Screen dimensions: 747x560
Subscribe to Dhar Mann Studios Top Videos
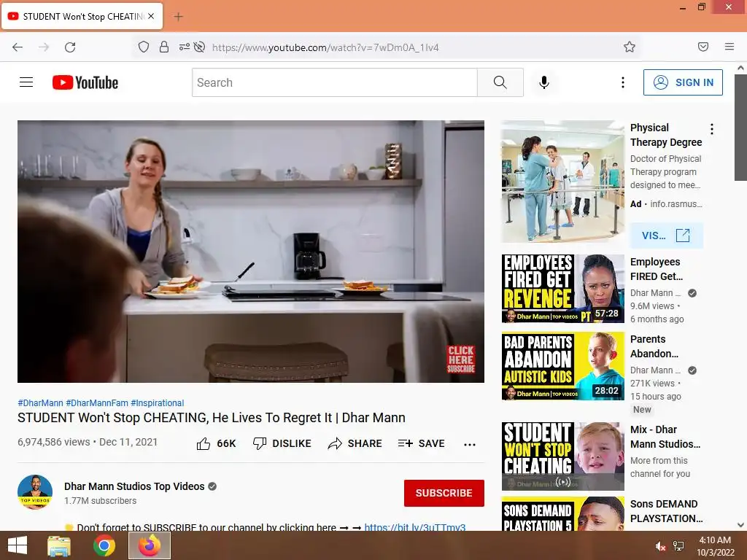tap(444, 493)
